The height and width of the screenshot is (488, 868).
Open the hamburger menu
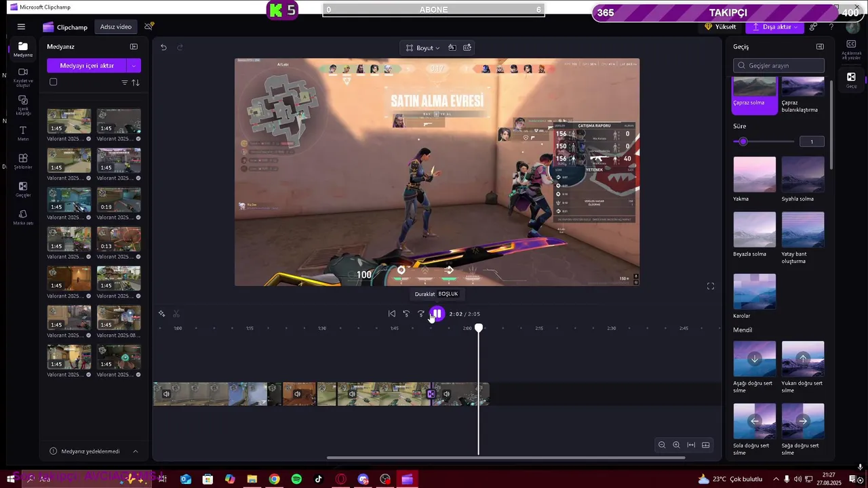coord(21,26)
